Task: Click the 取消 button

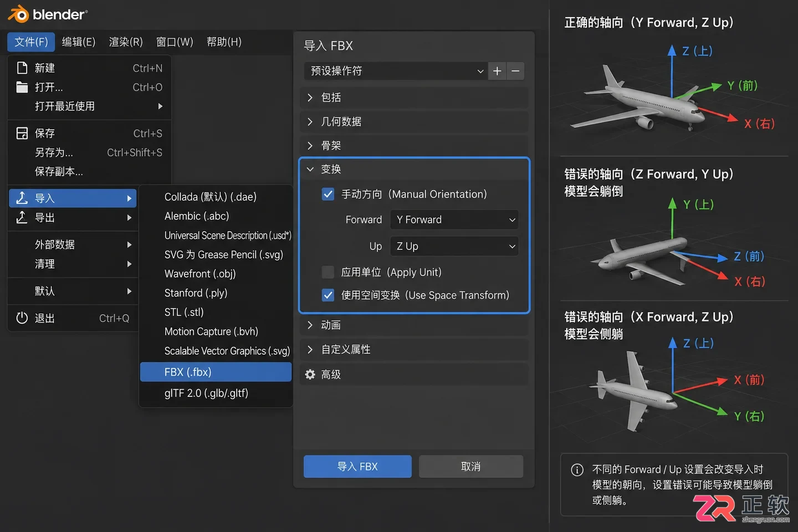Action: tap(471, 467)
